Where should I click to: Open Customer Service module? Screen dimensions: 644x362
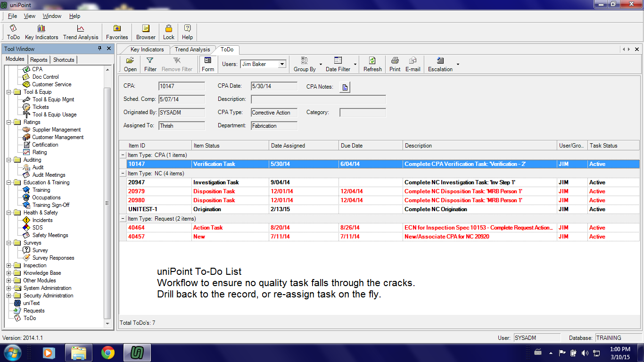pos(51,84)
